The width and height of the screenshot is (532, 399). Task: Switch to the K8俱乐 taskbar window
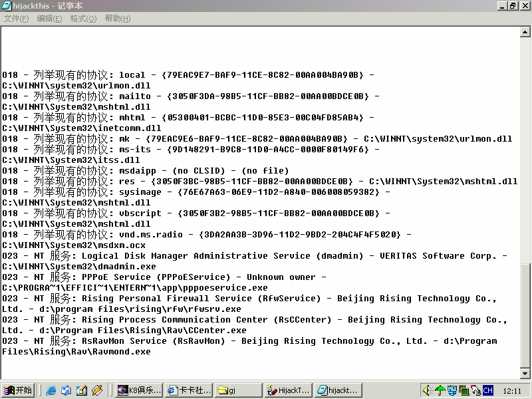tap(139, 390)
